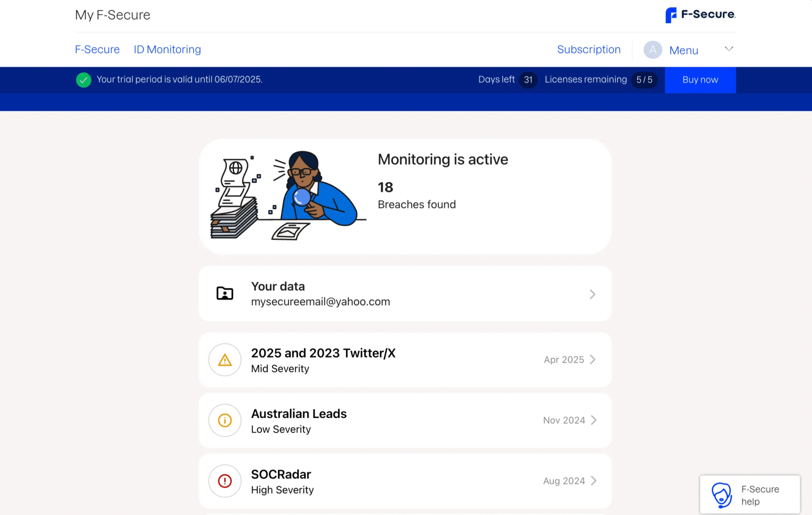Click the Your data folder icon
Screen dimensions: 812x515
click(225, 294)
